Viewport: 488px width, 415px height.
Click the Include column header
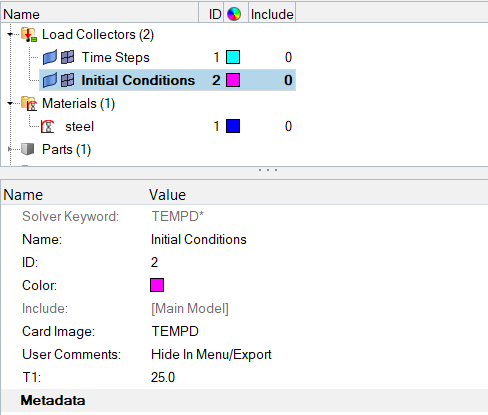(272, 14)
